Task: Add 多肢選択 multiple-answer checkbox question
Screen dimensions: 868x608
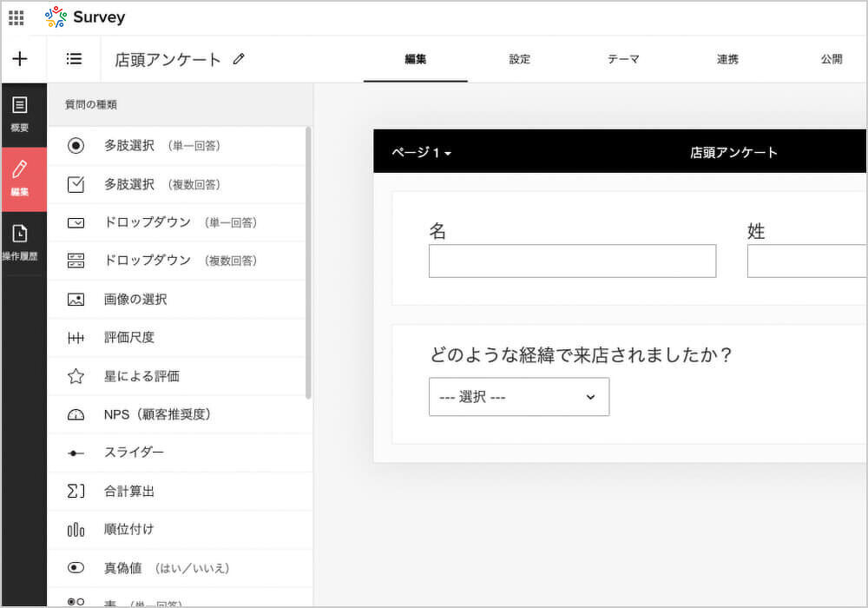Action: coord(161,184)
